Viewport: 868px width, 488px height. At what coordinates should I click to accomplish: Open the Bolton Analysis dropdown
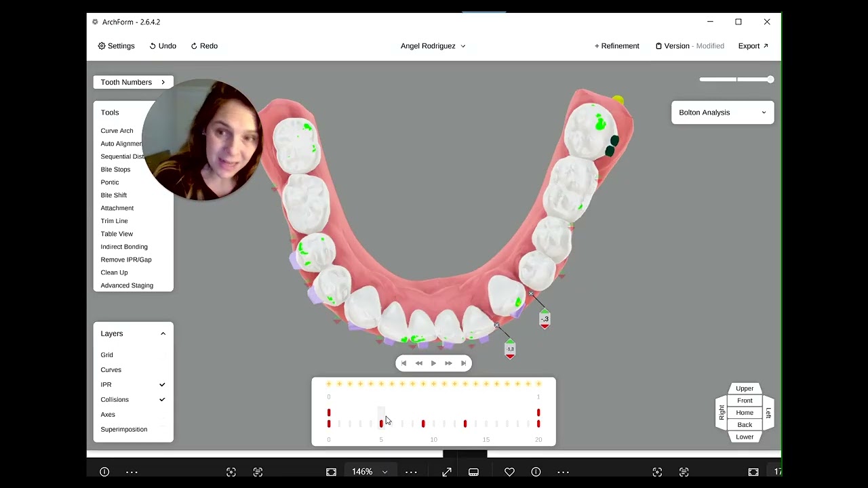click(722, 113)
